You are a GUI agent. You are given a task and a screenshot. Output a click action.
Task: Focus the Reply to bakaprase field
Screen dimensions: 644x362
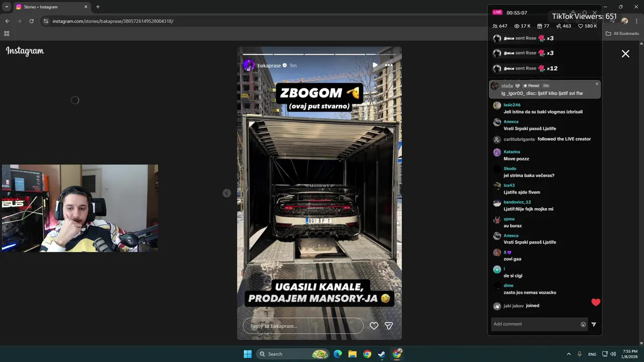pyautogui.click(x=303, y=326)
